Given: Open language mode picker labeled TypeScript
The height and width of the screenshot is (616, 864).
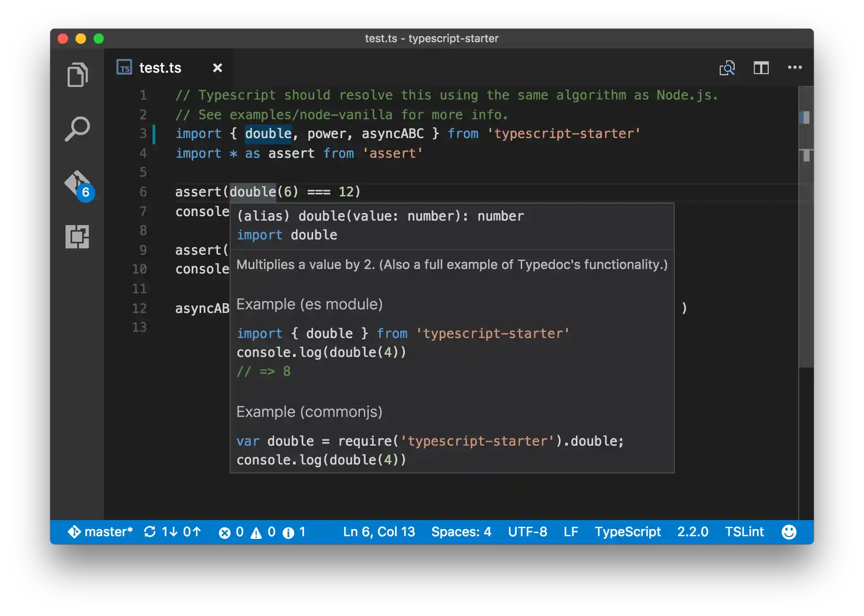Looking at the screenshot, I should point(628,532).
